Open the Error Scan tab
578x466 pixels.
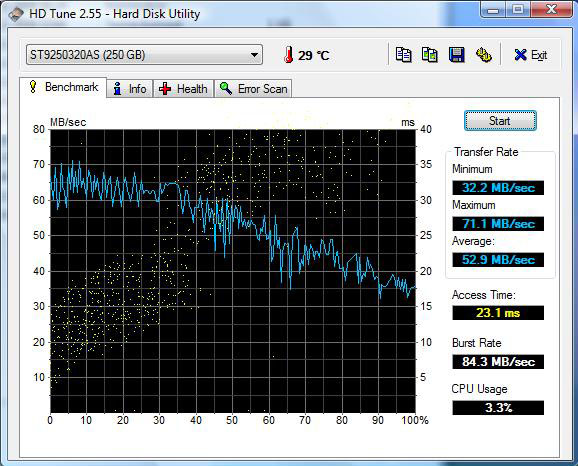click(x=253, y=89)
